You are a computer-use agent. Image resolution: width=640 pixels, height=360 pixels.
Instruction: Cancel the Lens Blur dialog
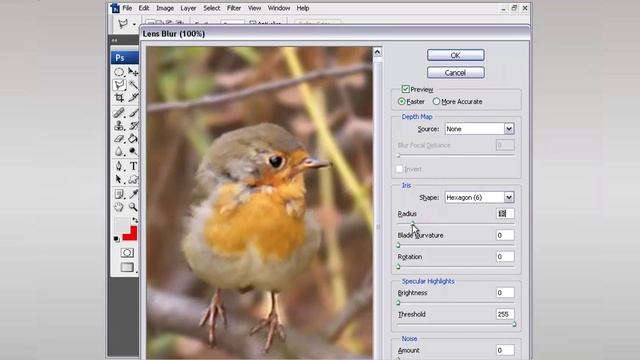pyautogui.click(x=456, y=73)
